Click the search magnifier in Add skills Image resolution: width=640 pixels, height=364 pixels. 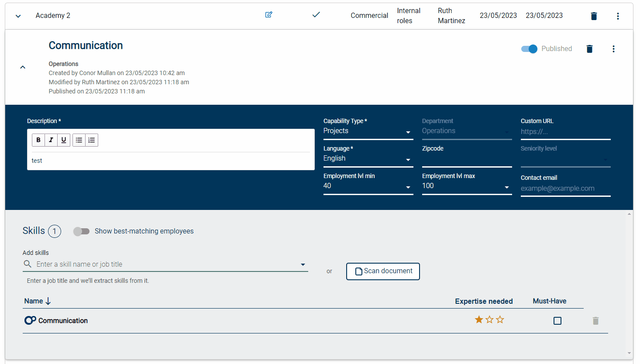(27, 264)
